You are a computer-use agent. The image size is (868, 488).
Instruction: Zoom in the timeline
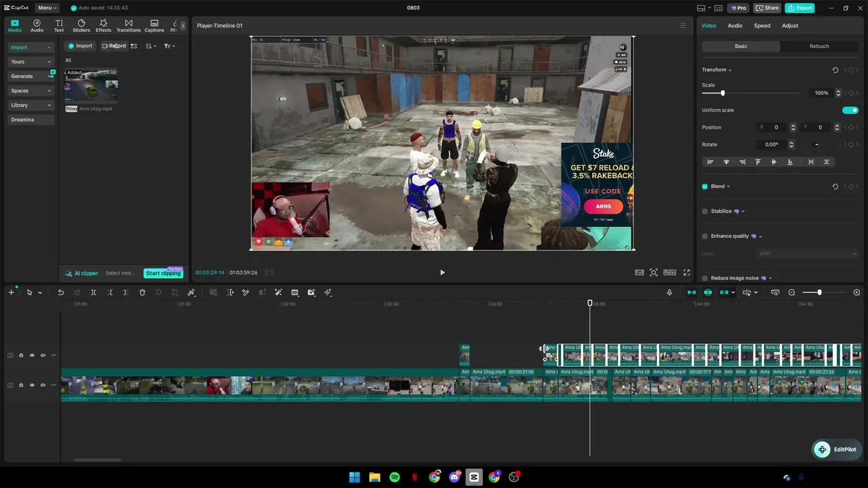coord(856,292)
